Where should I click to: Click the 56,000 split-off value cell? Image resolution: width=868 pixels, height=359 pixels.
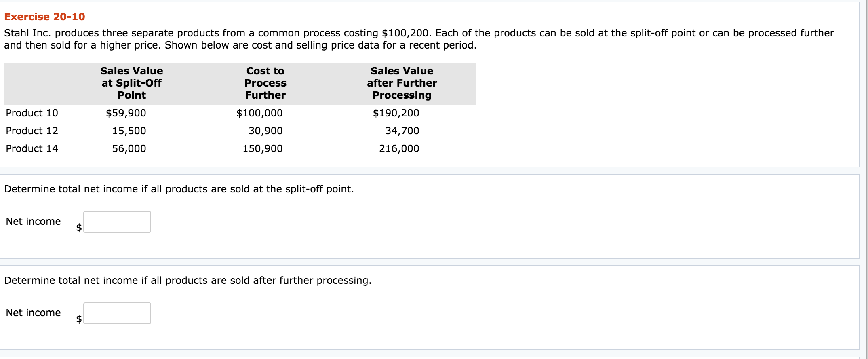coord(129,149)
